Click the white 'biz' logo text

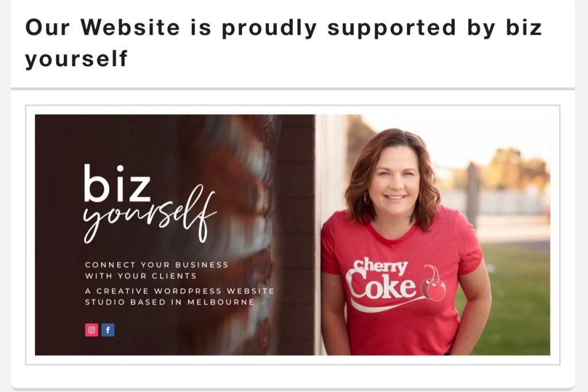(117, 183)
